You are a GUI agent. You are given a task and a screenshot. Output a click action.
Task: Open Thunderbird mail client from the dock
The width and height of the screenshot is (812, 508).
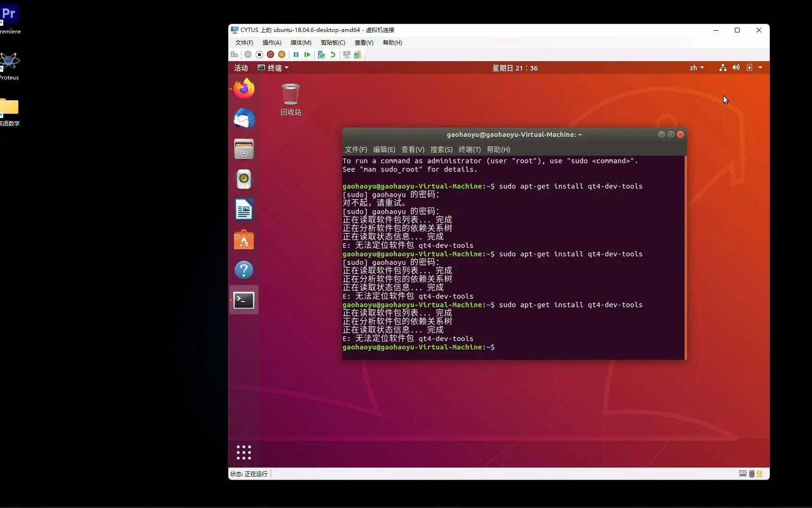[x=243, y=119]
